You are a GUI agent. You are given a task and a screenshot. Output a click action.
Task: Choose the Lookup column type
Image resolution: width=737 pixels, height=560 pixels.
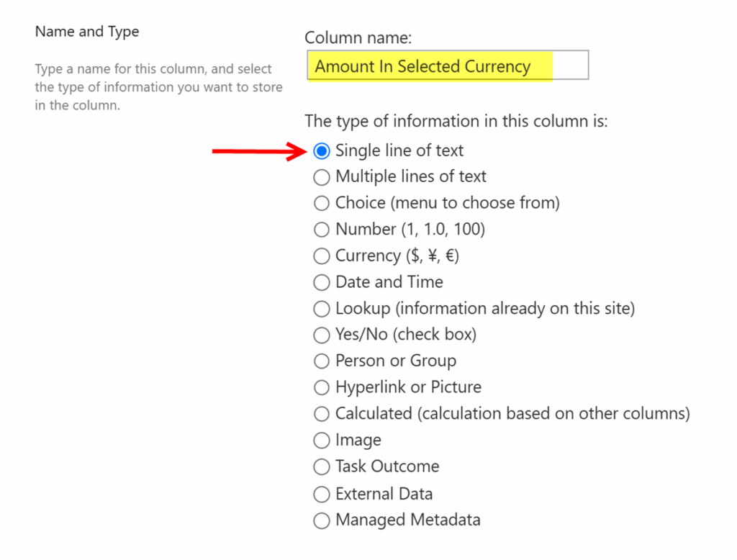pos(322,309)
